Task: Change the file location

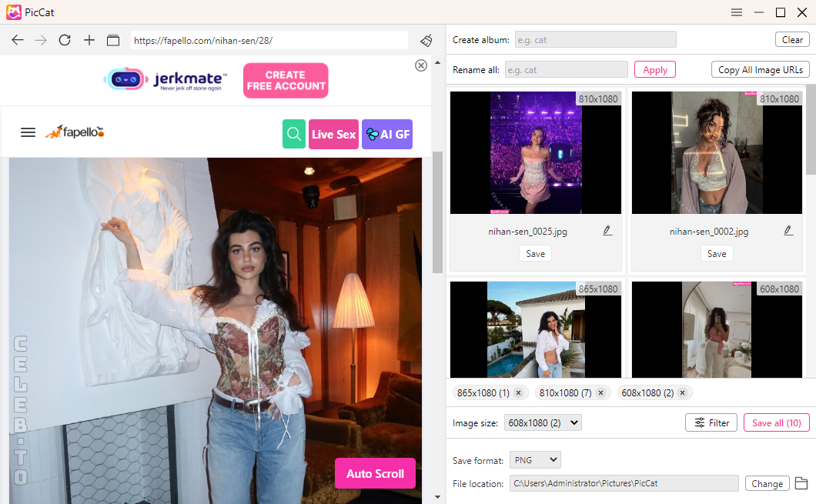Action: [x=767, y=484]
